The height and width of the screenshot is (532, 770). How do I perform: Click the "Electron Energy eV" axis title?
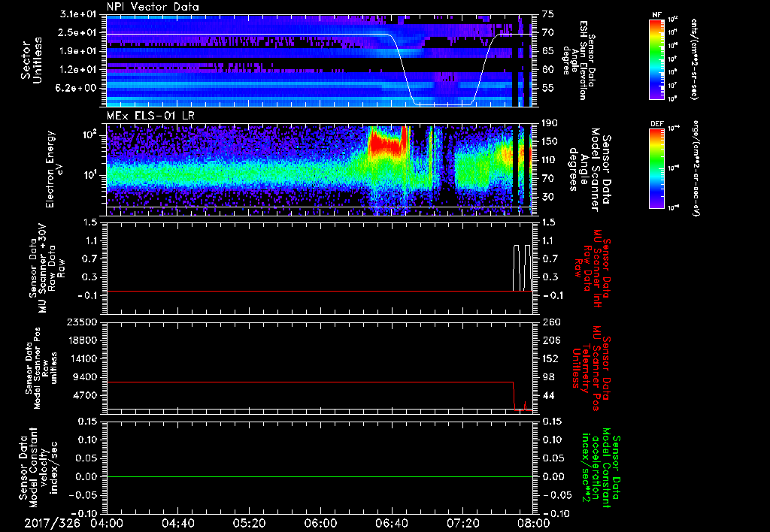[54, 169]
